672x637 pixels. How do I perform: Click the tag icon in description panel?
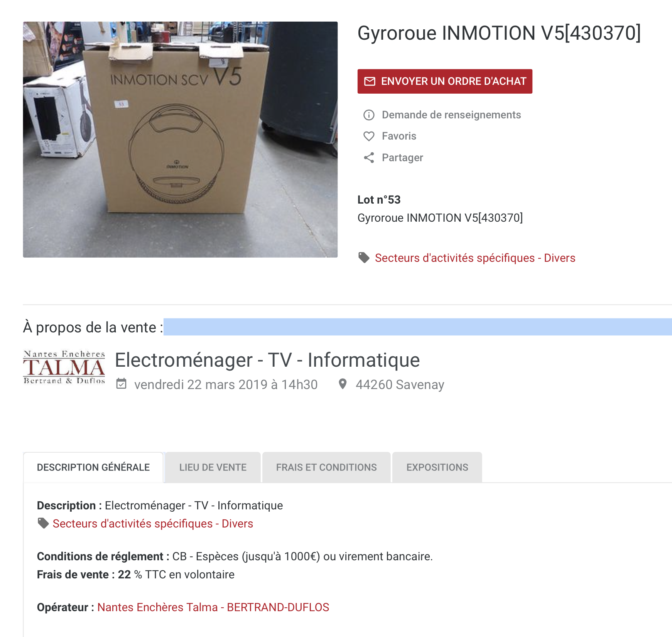(43, 523)
